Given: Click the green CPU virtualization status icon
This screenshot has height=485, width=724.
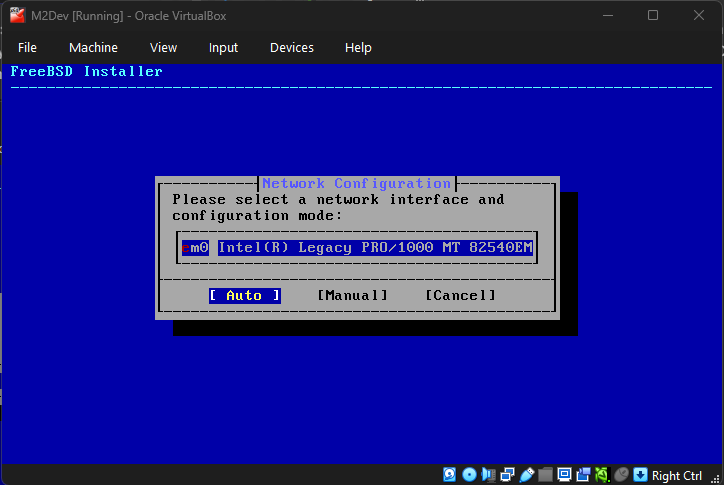Looking at the screenshot, I should point(602,474).
